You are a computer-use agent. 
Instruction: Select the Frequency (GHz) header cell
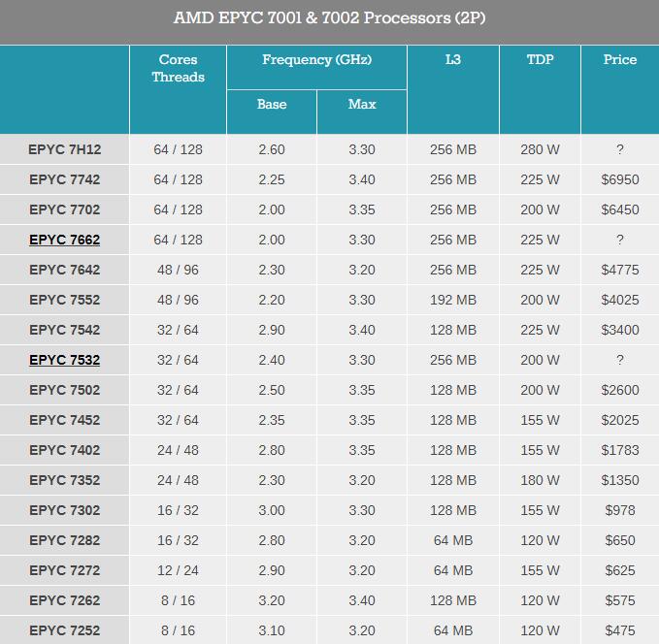[x=316, y=60]
